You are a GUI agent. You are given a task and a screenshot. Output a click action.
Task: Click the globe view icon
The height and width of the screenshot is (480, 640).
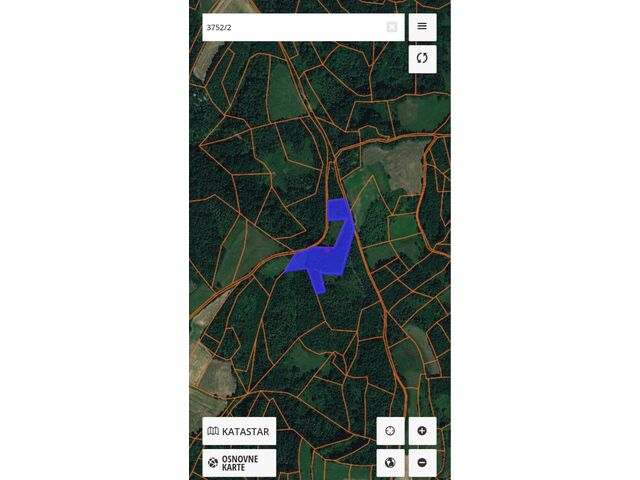(390, 462)
